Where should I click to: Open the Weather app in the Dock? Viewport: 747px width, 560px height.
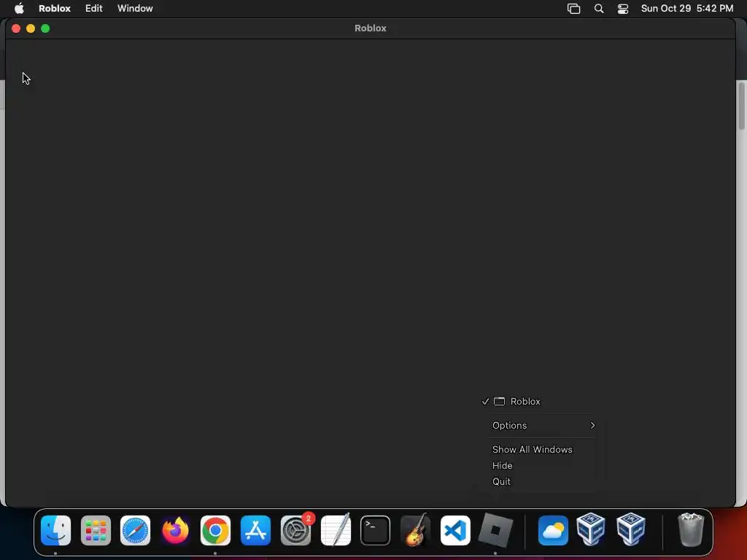(553, 530)
